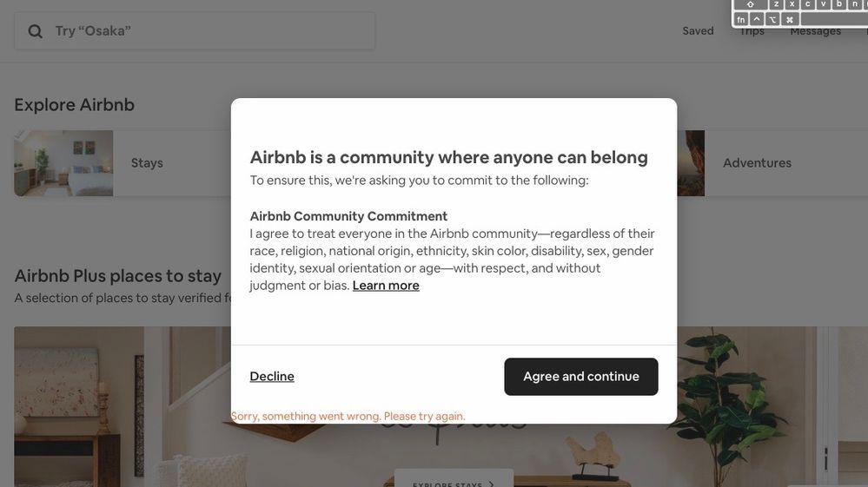Tap the c key on keyboard viewer
The image size is (868, 487).
tap(808, 4)
